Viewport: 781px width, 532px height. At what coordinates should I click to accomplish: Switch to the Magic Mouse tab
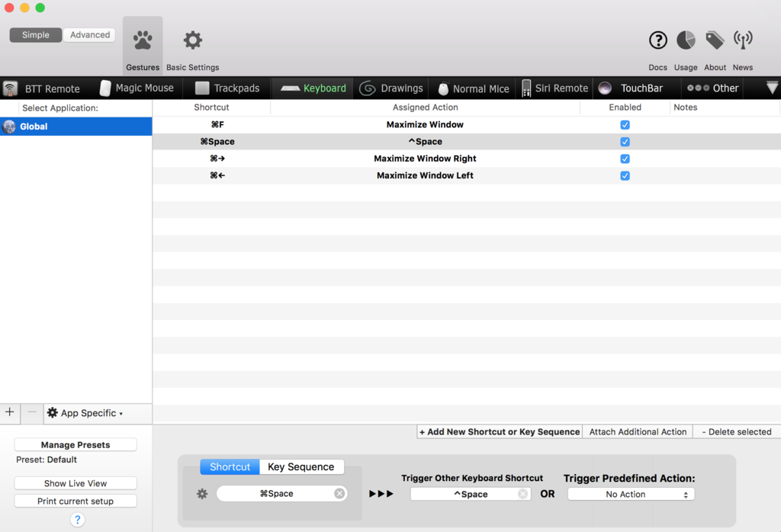[137, 88]
